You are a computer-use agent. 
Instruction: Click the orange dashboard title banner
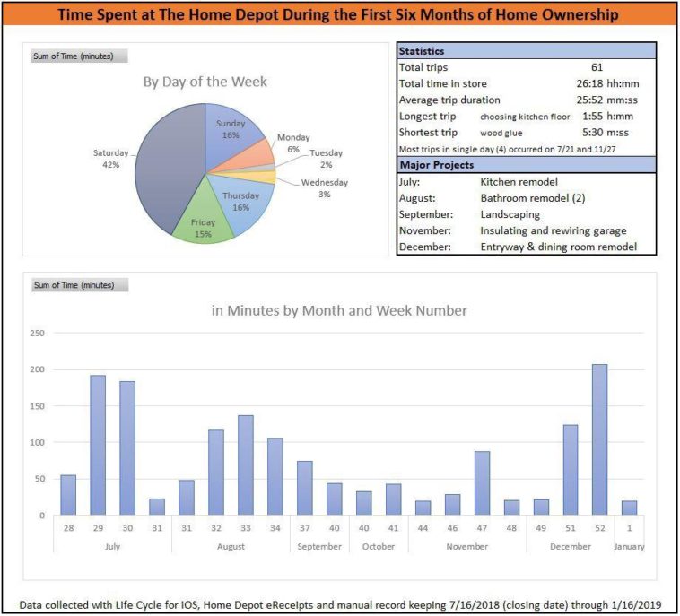tap(339, 15)
